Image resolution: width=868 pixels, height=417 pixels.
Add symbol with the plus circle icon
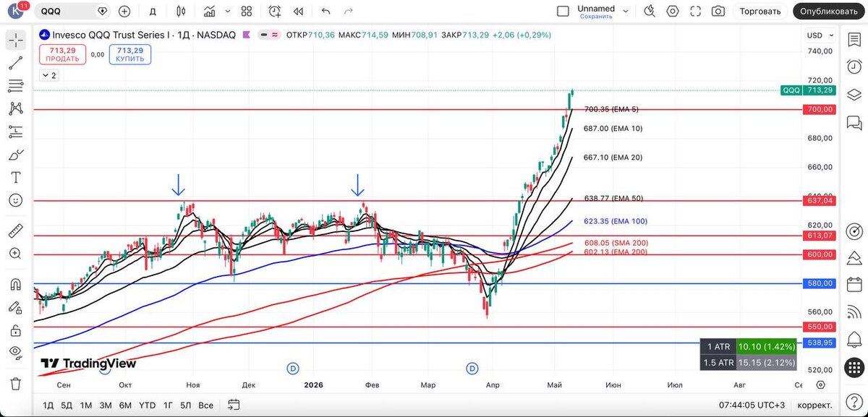124,11
